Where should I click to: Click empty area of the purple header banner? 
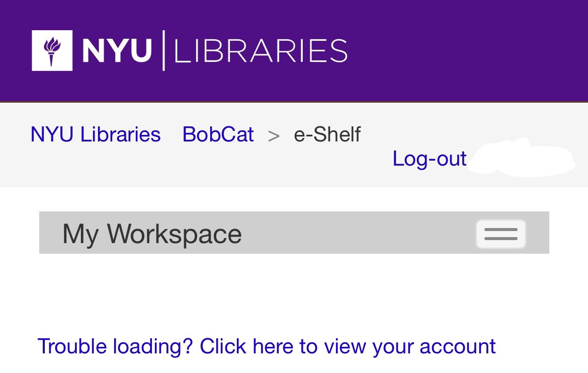click(x=468, y=50)
